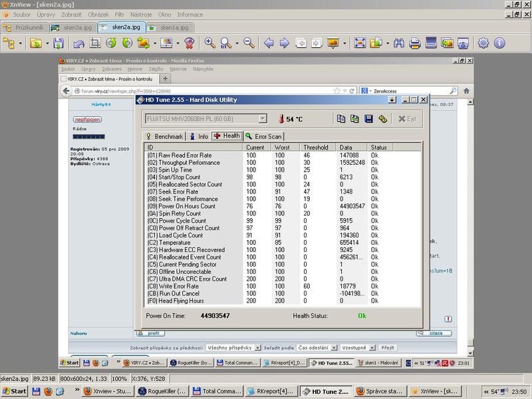Viewport: 532px width, 399px height.
Task: Open the Soubor menu
Action: coord(22,15)
